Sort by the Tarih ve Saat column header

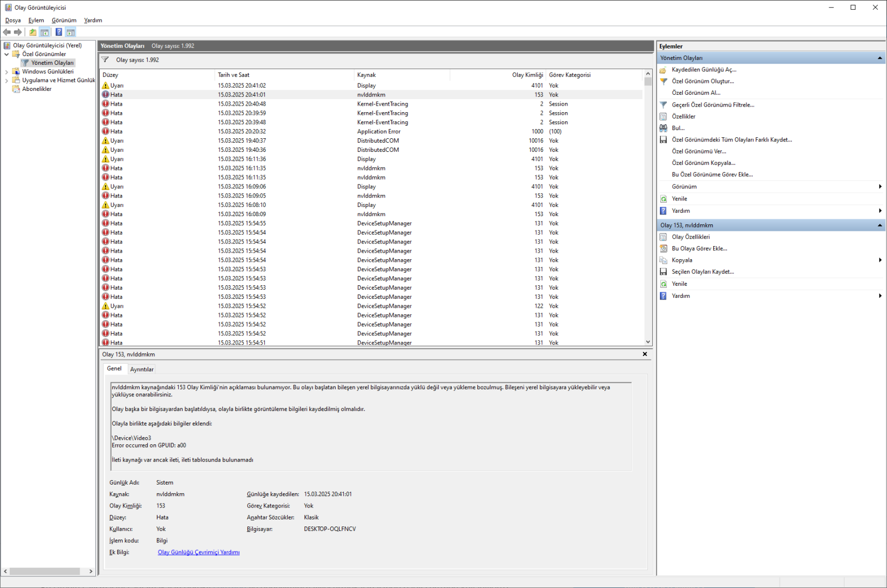coord(285,75)
